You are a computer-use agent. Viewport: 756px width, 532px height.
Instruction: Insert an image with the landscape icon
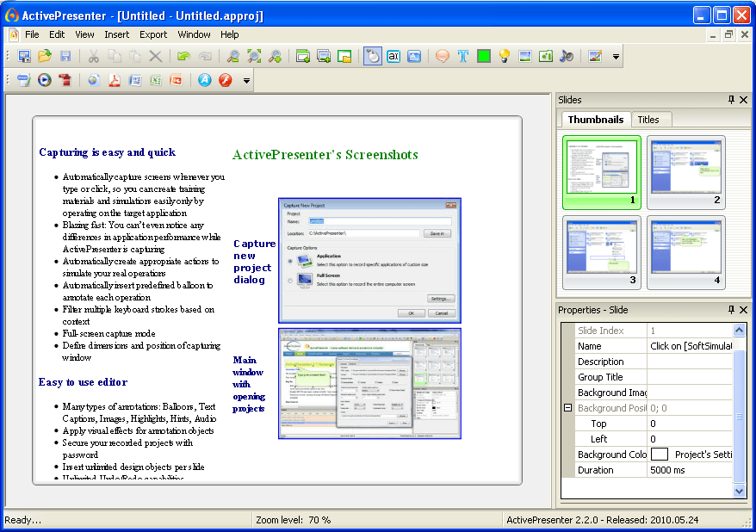coord(525,56)
